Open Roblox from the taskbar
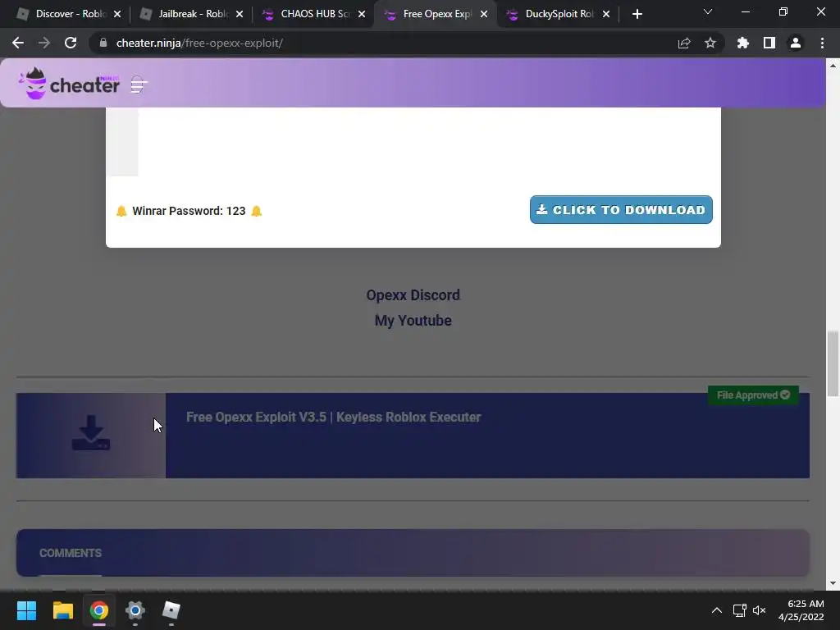This screenshot has width=840, height=630. [171, 610]
